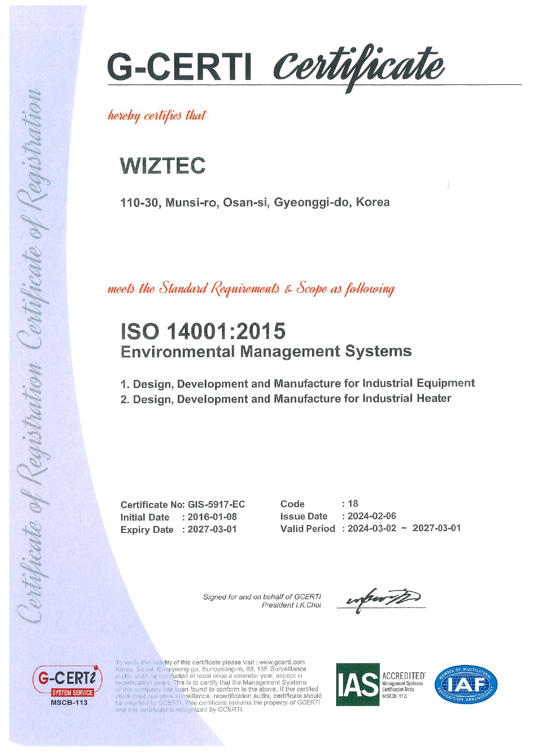Select the text 'hereby certifies that'
Screen dimensions: 535x756
(157, 115)
